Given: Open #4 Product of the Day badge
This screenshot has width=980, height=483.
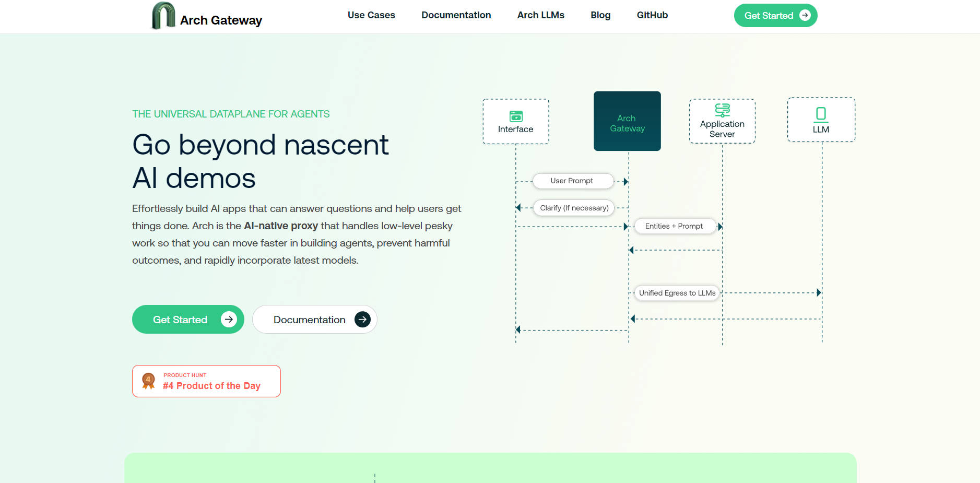Looking at the screenshot, I should click(211, 386).
